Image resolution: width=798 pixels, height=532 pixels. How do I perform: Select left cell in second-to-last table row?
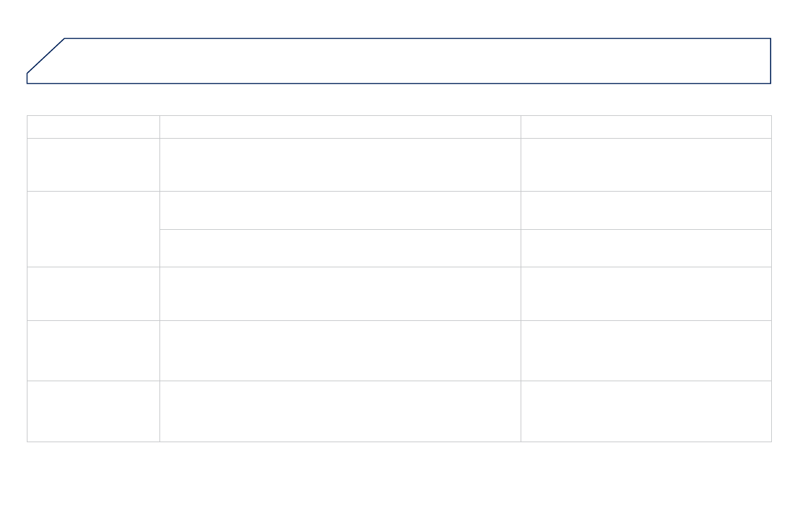point(93,351)
